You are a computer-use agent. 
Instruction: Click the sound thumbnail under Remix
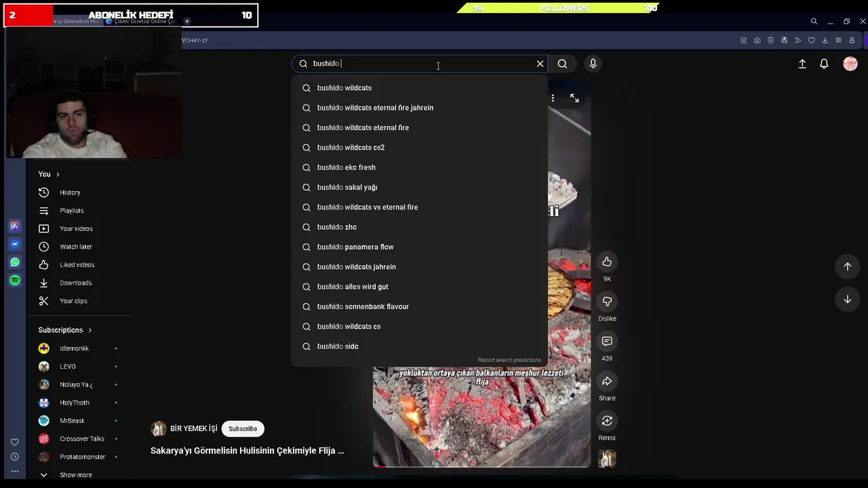point(607,459)
